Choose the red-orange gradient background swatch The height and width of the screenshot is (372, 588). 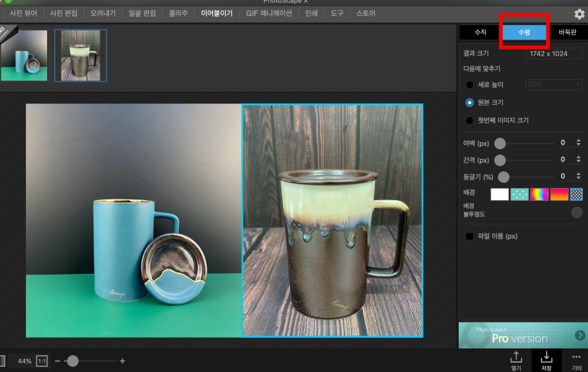coord(559,194)
